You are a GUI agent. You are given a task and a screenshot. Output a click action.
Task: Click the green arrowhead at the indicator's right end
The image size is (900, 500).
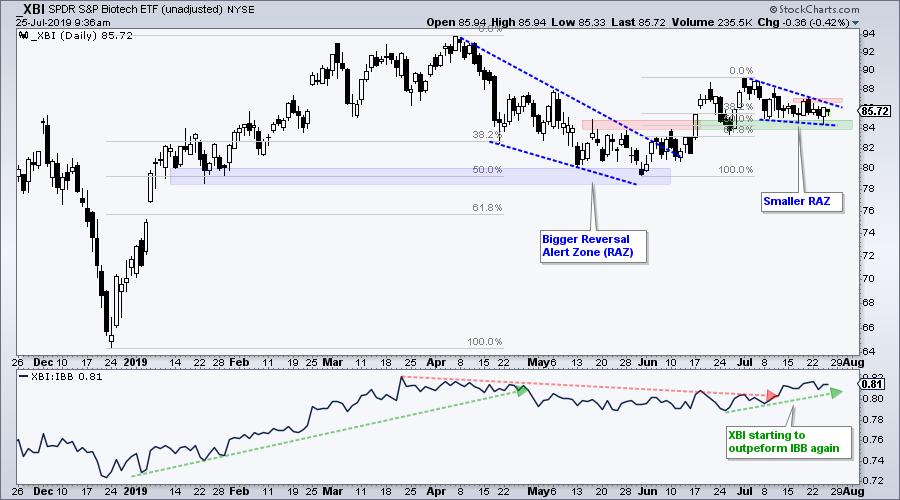click(x=836, y=393)
